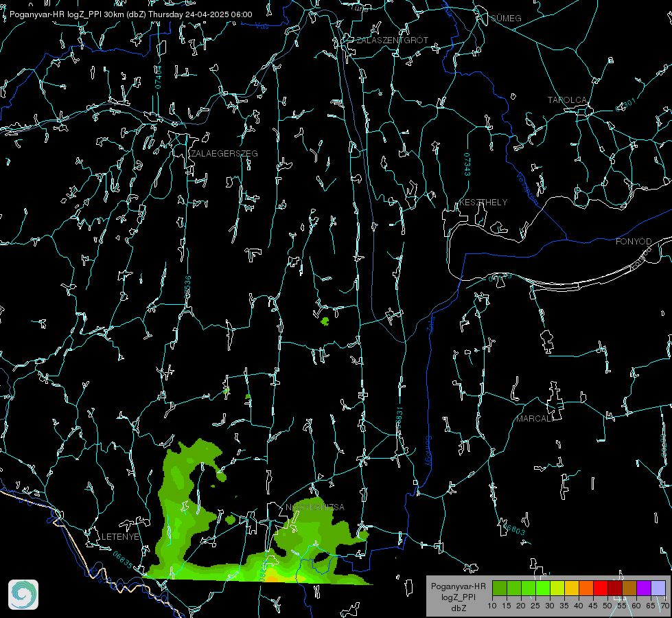Image resolution: width=672 pixels, height=618 pixels.
Task: Select the 10 dBZ dark green swatch
Action: pos(500,588)
